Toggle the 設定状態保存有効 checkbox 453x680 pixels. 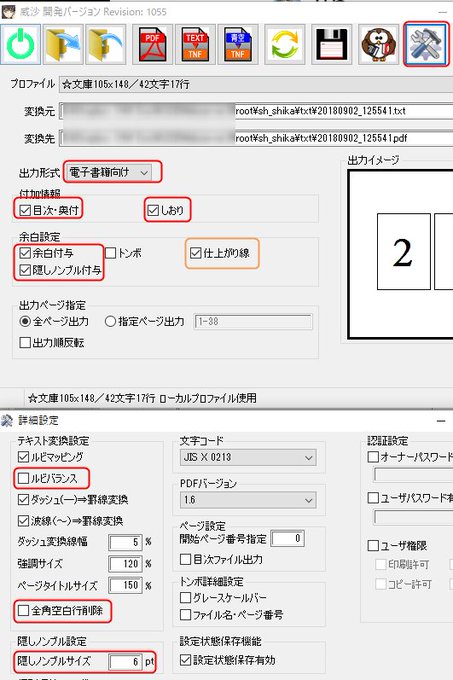tap(186, 660)
